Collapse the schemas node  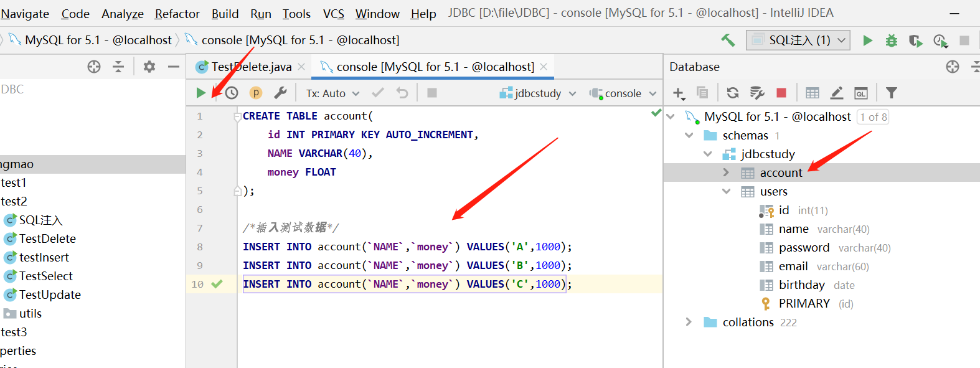coord(689,135)
